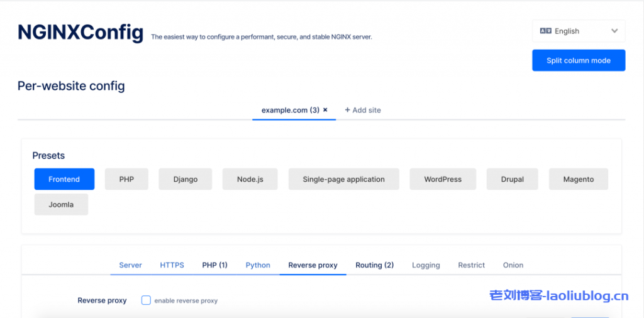The height and width of the screenshot is (318, 644).
Task: Switch to the PHP (1) tab
Action: pyautogui.click(x=215, y=265)
